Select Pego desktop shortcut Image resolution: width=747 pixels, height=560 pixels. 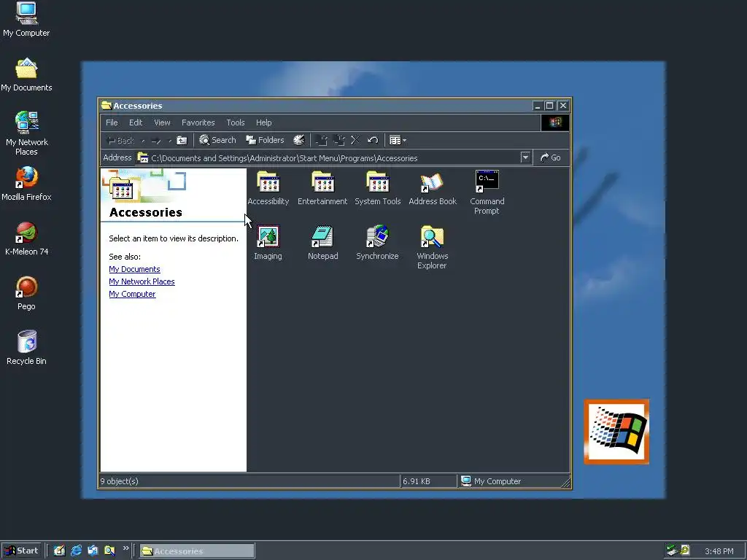pos(27,293)
